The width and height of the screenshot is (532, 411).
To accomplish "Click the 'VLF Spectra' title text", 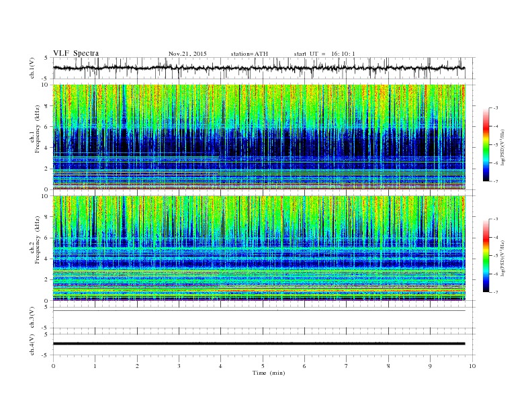I will (76, 53).
